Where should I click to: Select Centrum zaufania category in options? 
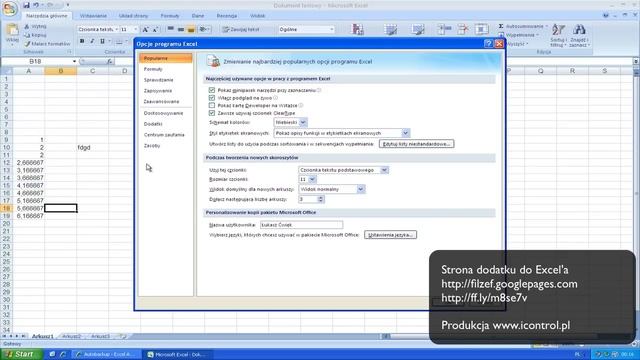[x=164, y=135]
